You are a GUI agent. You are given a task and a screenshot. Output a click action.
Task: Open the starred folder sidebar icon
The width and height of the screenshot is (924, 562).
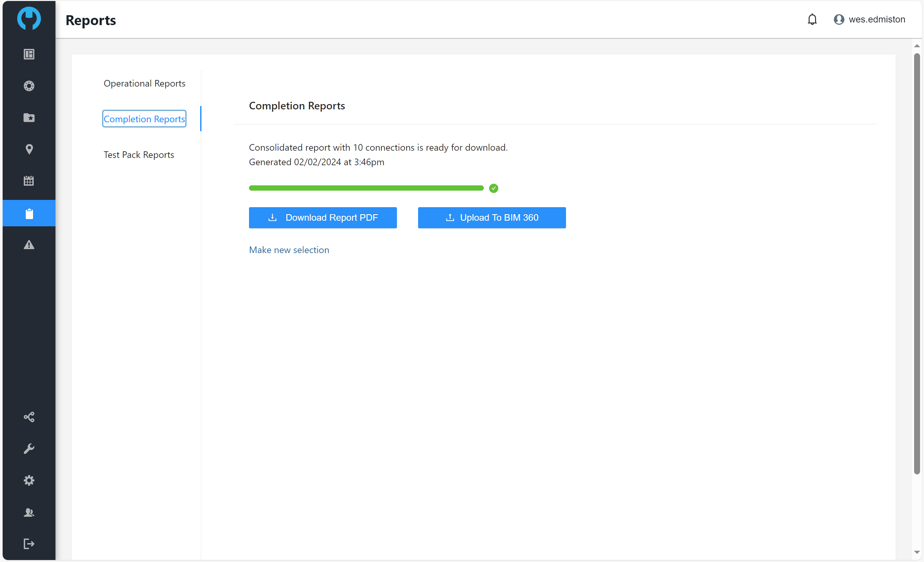pyautogui.click(x=29, y=118)
